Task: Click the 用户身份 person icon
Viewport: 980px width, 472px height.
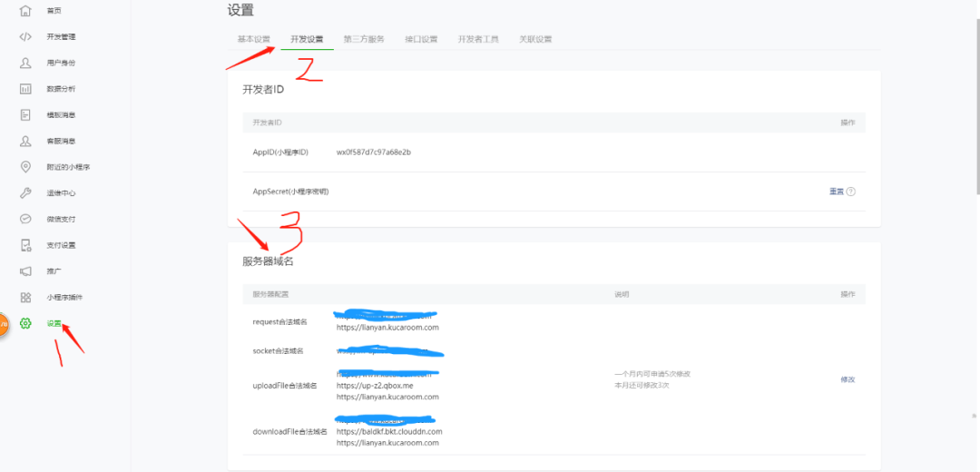Action: pos(25,64)
